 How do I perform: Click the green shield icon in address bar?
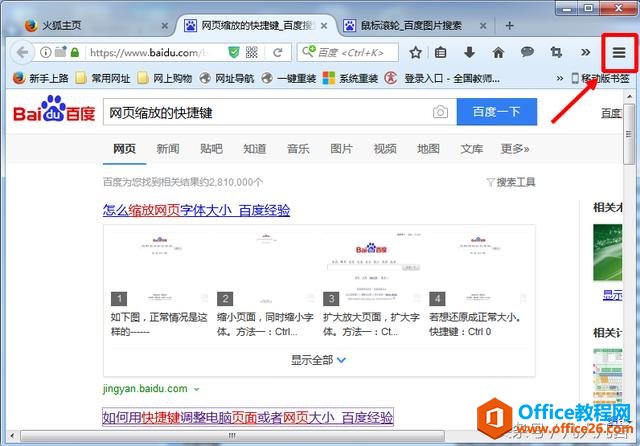coord(233,52)
